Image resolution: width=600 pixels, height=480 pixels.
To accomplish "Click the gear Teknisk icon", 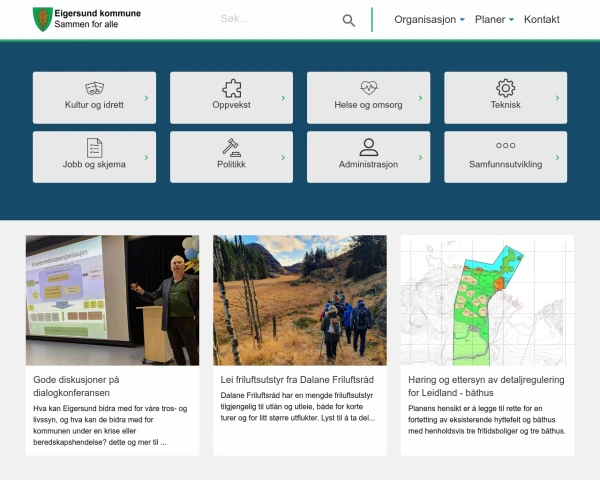I will pyautogui.click(x=505, y=88).
